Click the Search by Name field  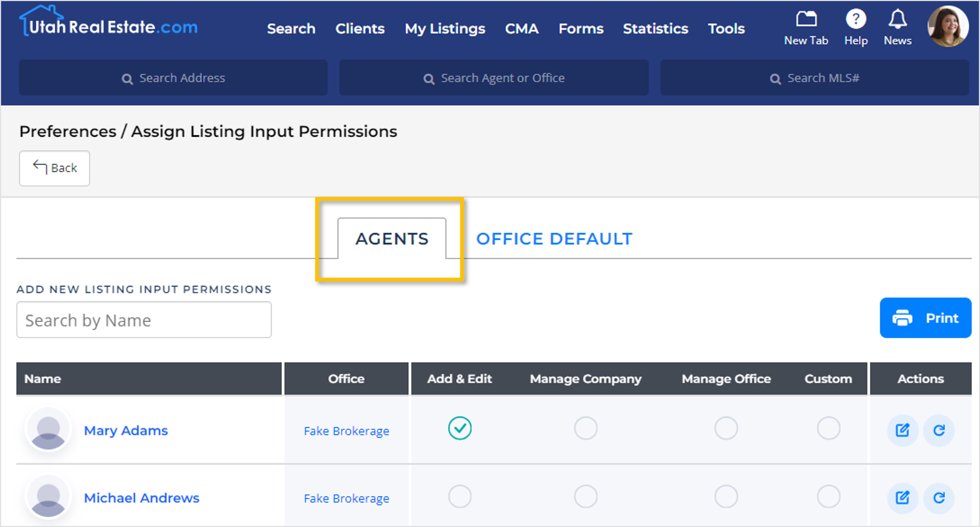pyautogui.click(x=144, y=320)
